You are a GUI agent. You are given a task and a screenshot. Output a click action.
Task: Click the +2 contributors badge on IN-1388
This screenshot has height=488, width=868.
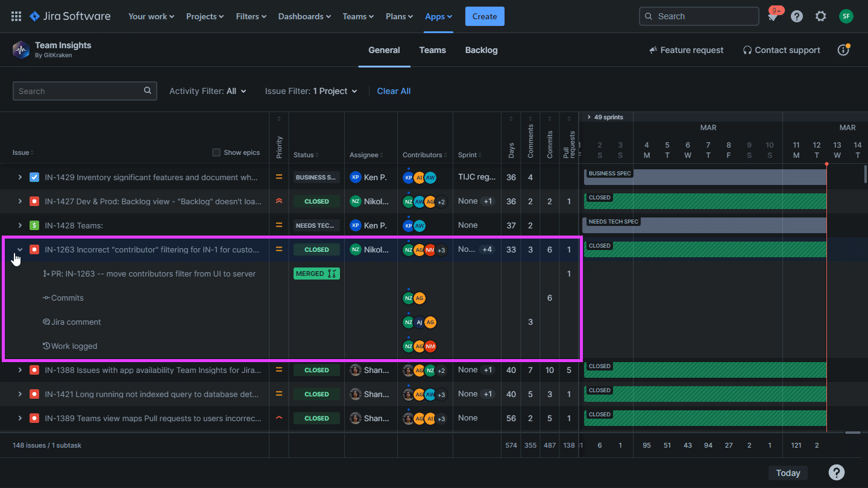[441, 371]
